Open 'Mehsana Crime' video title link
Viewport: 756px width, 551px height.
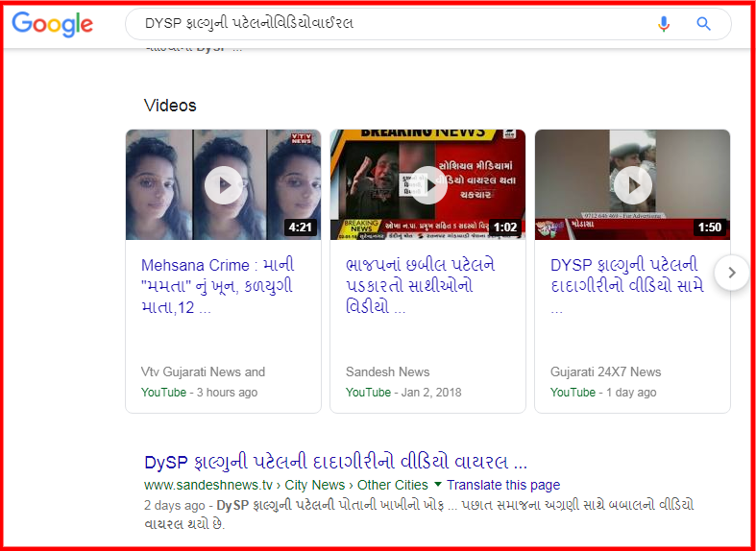click(218, 286)
